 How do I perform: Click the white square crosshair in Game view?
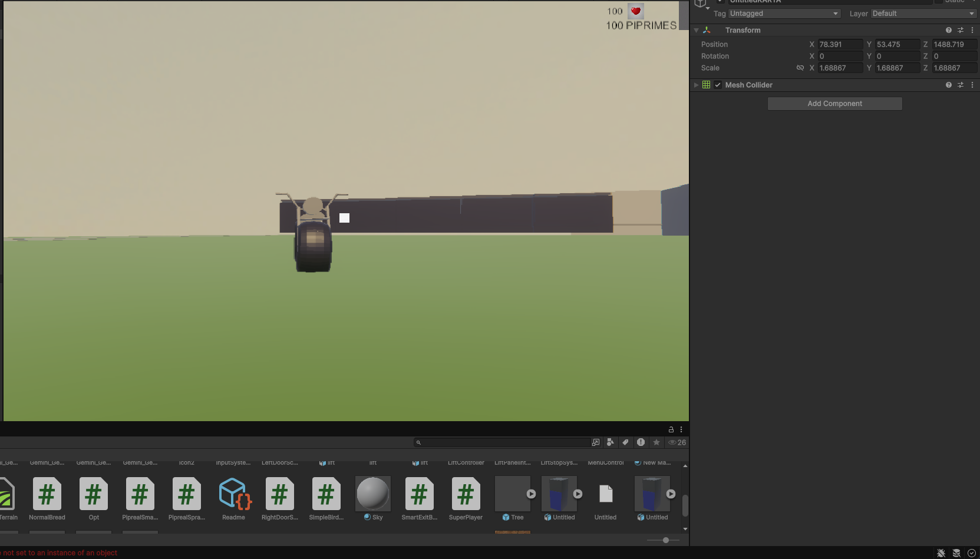click(345, 218)
